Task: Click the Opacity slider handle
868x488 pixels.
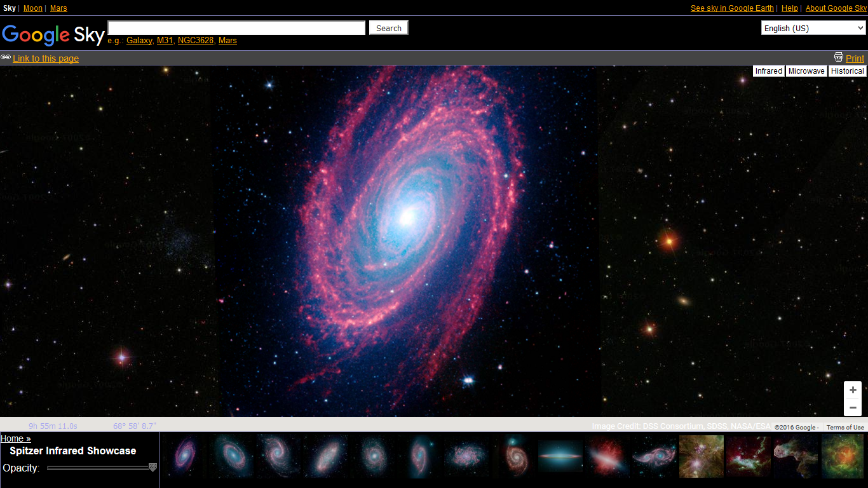Action: [x=153, y=468]
